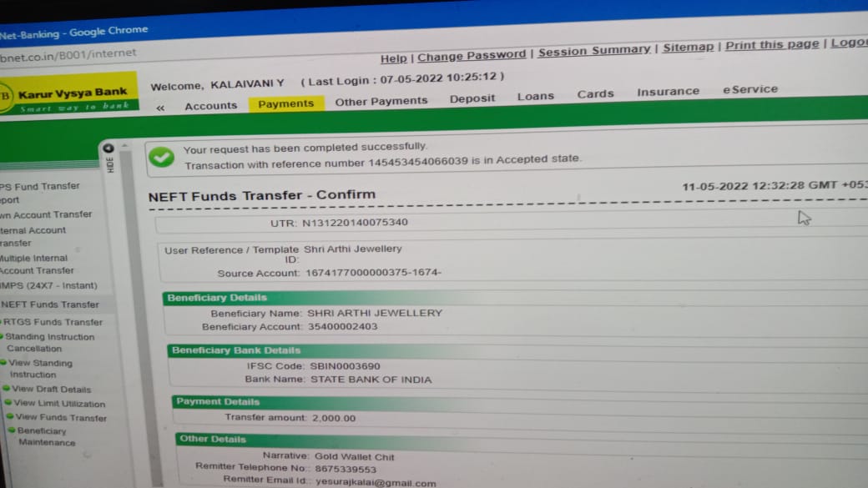Click IFSC code SBIN0003690
Image resolution: width=868 pixels, height=488 pixels.
click(345, 366)
